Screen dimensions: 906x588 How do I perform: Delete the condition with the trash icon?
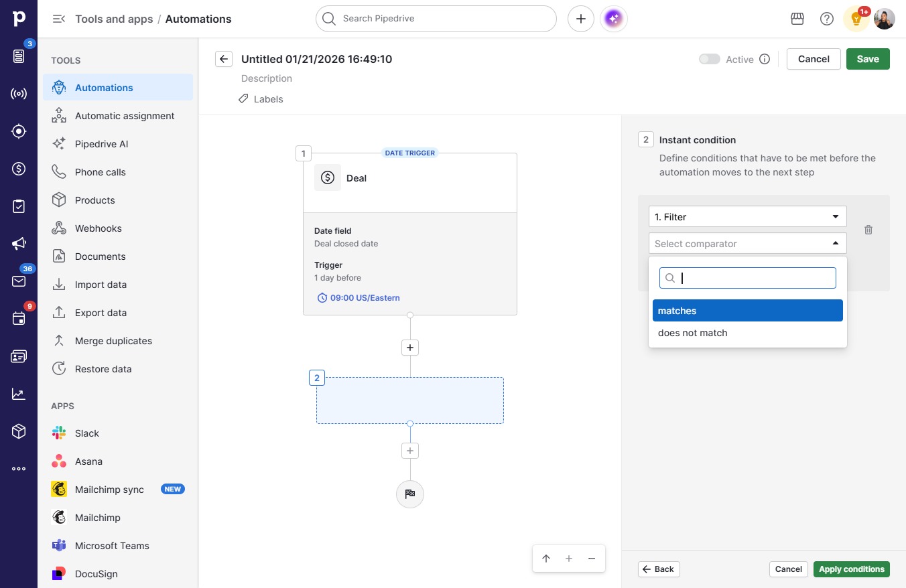[868, 230]
